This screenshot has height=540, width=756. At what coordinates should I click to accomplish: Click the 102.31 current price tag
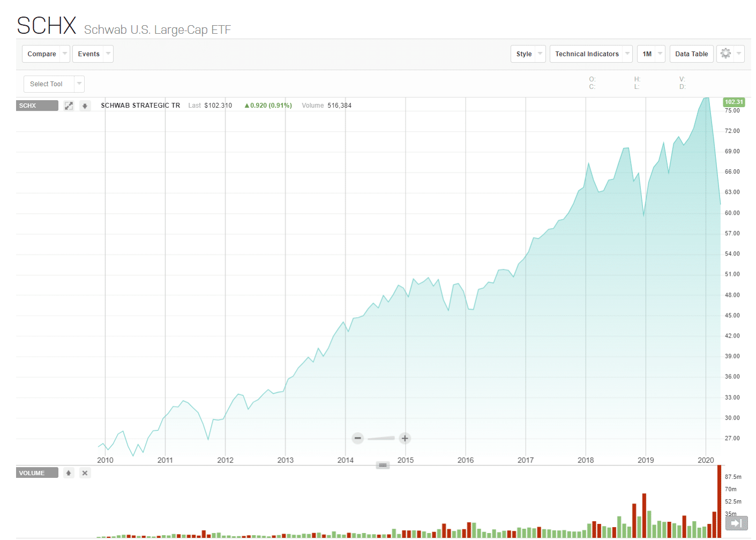pyautogui.click(x=734, y=102)
